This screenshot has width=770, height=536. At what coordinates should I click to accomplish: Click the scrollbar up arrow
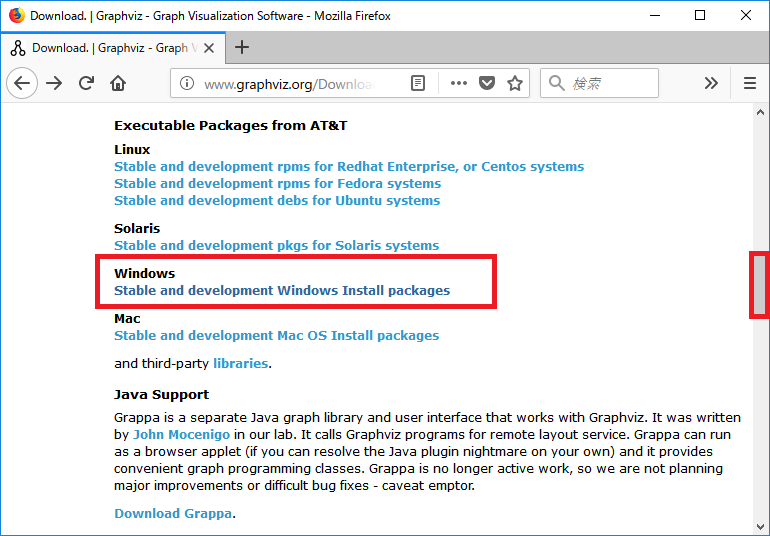760,113
